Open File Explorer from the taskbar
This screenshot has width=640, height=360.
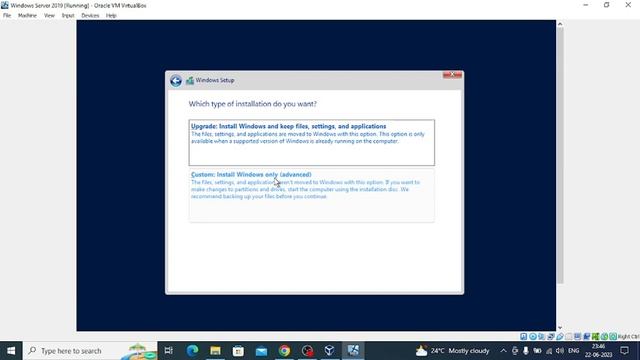click(x=215, y=351)
